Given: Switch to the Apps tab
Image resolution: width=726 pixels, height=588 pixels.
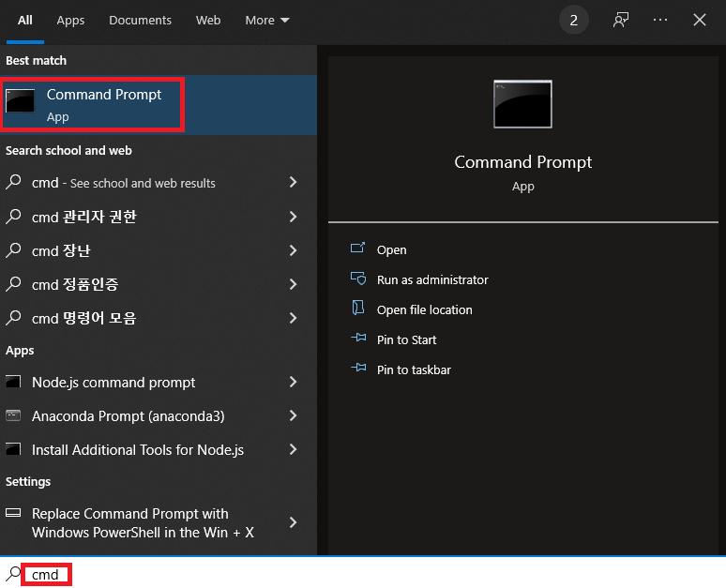Looking at the screenshot, I should tap(70, 21).
